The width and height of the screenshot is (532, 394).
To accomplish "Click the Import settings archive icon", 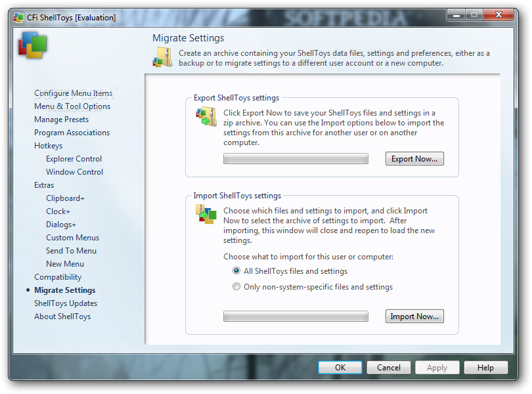I will [206, 214].
